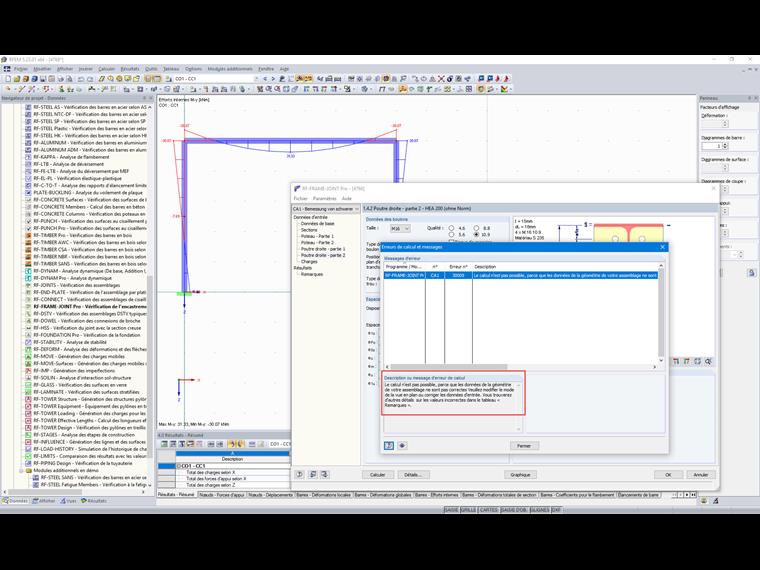Viewport: 760px width, 570px height.
Task: Click the Détails... button
Action: [413, 475]
